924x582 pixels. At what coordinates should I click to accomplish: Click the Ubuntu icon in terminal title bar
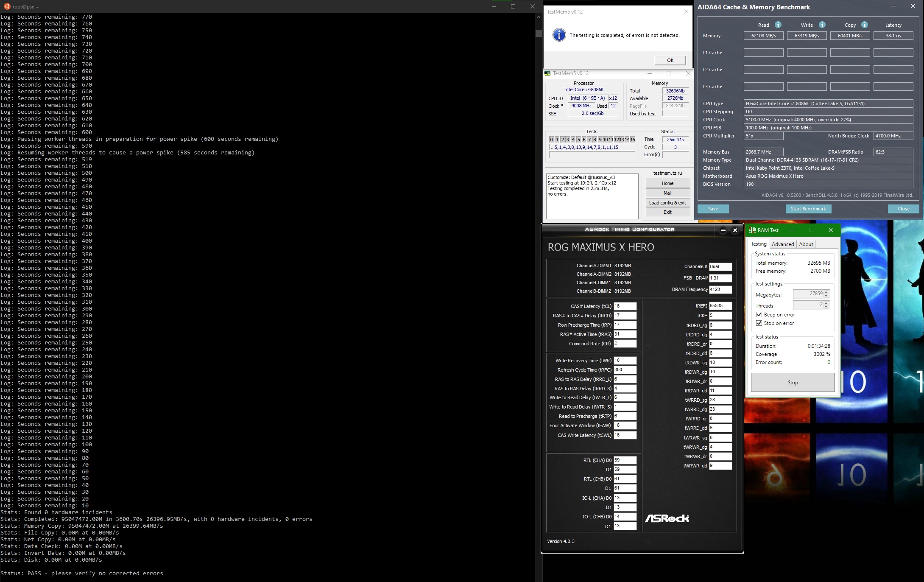7,6
